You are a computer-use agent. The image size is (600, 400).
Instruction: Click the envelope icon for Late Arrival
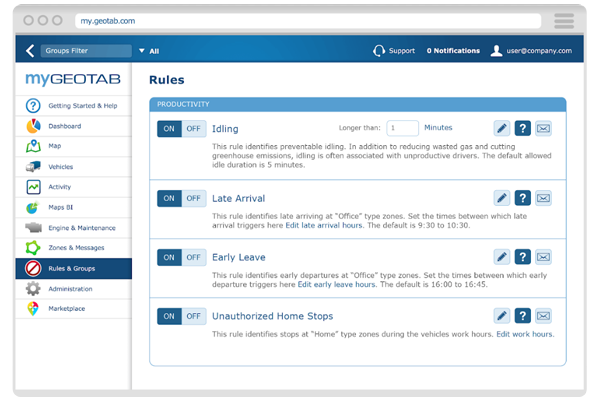click(543, 198)
